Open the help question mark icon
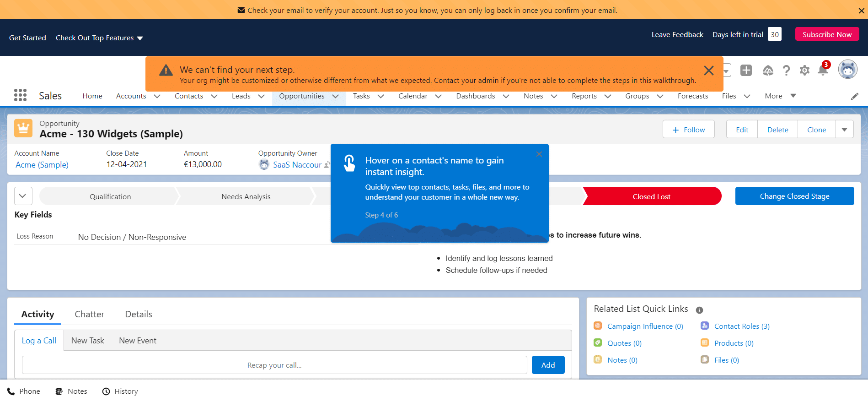 pyautogui.click(x=786, y=70)
